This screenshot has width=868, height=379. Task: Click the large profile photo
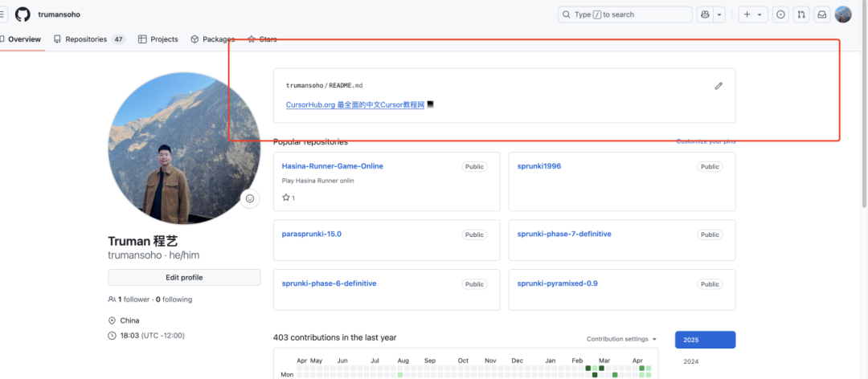(184, 149)
